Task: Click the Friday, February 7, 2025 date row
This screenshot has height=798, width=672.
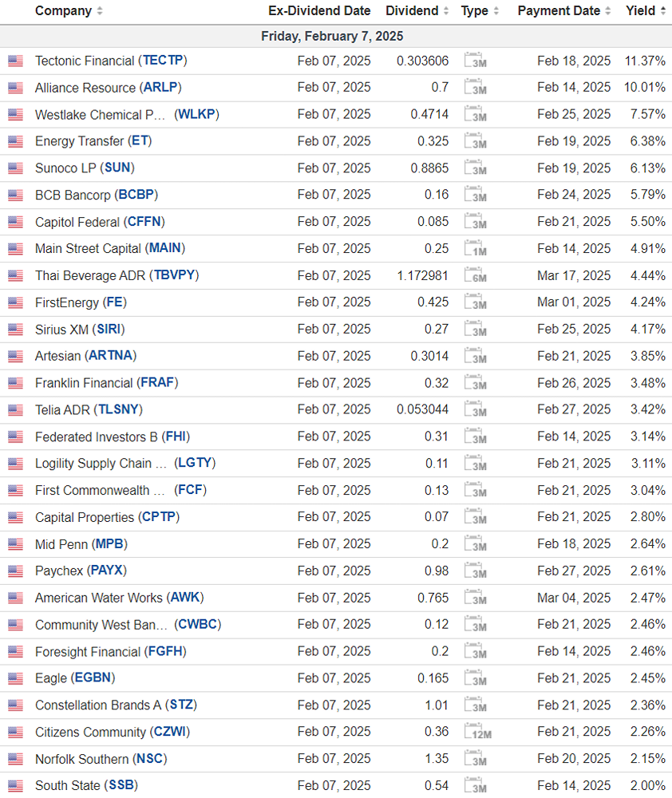Action: point(332,37)
